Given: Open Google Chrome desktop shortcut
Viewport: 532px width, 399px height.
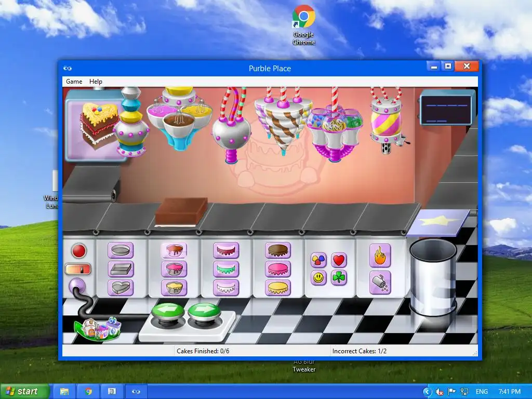Looking at the screenshot, I should 303,25.
